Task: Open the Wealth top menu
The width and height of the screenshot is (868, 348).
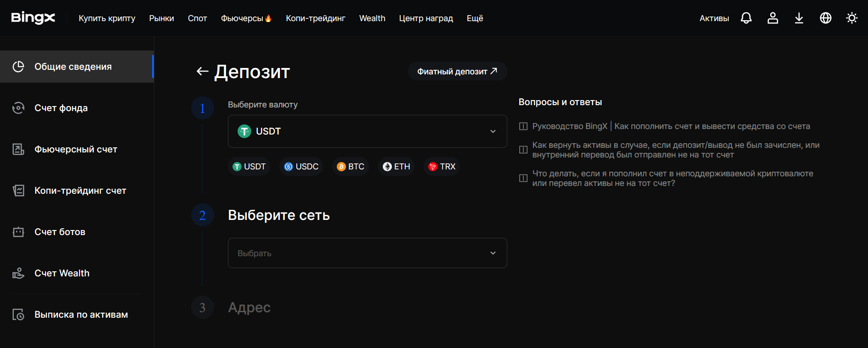Action: (372, 18)
